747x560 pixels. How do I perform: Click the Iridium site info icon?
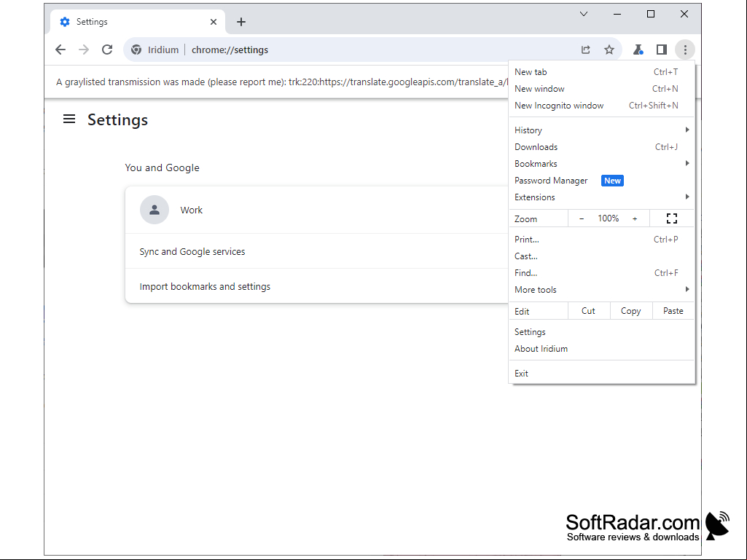pyautogui.click(x=136, y=50)
